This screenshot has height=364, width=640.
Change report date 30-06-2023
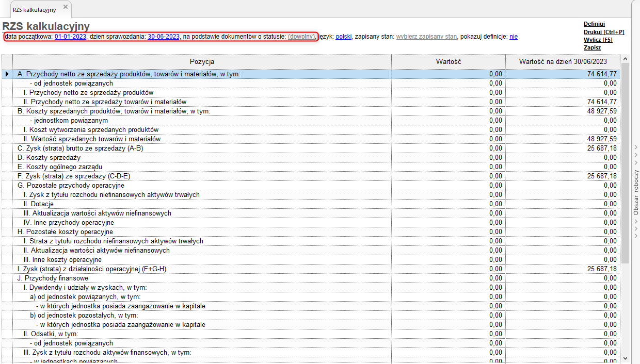pyautogui.click(x=164, y=37)
